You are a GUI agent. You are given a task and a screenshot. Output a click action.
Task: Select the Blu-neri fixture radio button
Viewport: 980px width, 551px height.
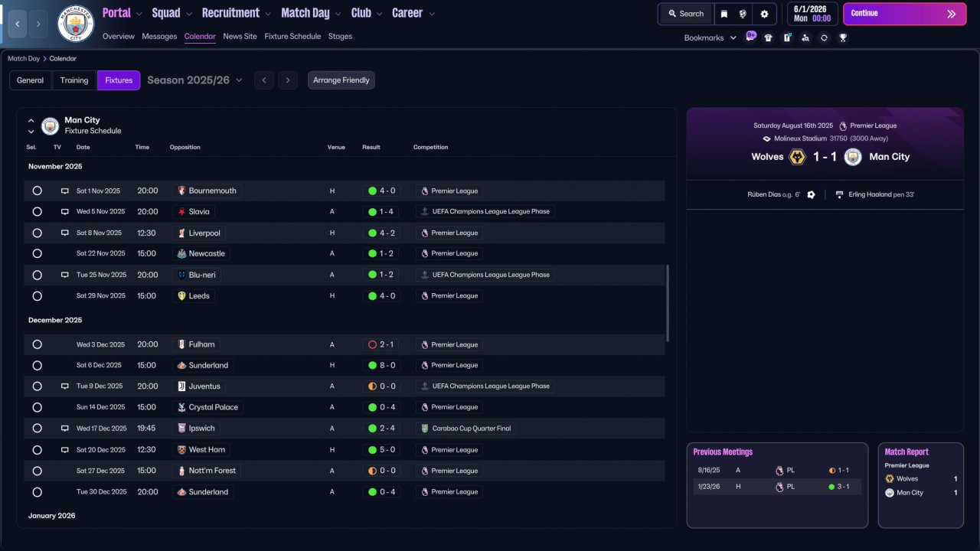click(37, 275)
